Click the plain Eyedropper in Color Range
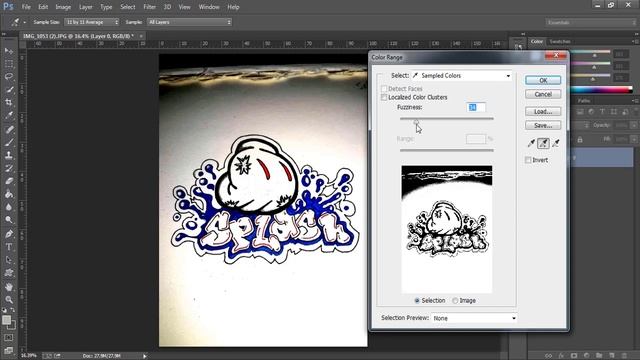 coord(531,143)
